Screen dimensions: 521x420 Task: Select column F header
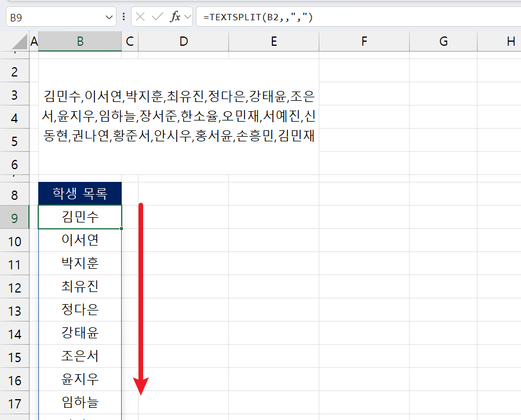pos(364,42)
